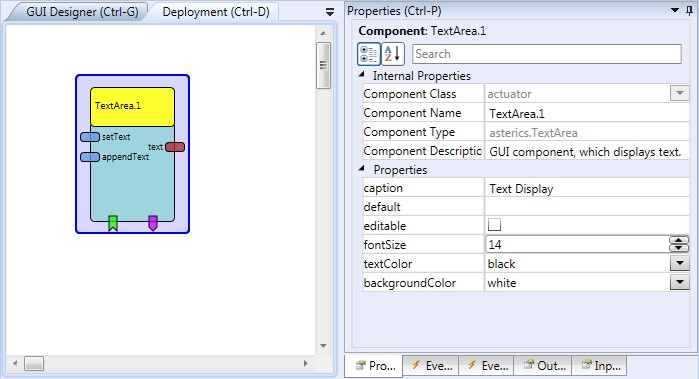The width and height of the screenshot is (699, 379).
Task: Click the green event listener port
Action: [113, 223]
